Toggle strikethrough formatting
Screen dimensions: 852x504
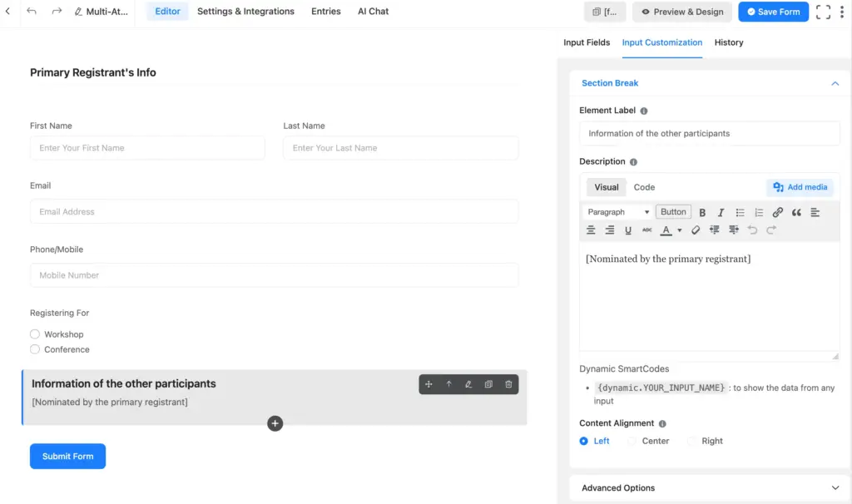pyautogui.click(x=646, y=230)
